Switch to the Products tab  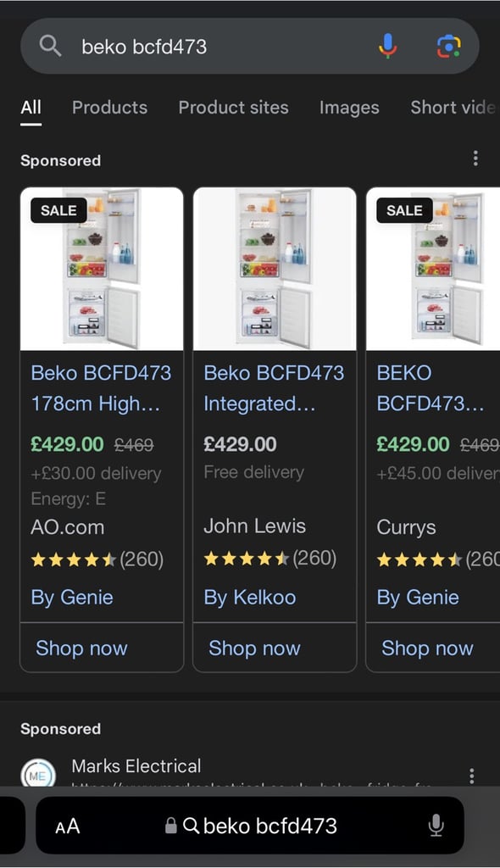pyautogui.click(x=109, y=108)
